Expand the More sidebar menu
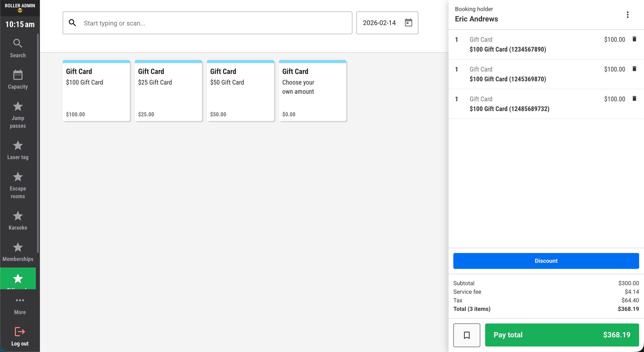This screenshot has height=352, width=644. pos(20,306)
